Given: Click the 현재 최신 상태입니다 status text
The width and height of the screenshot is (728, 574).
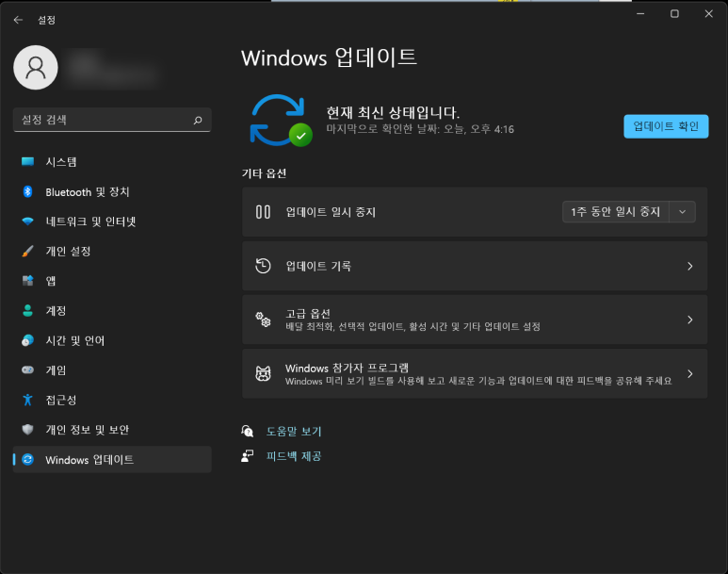Looking at the screenshot, I should (x=393, y=112).
